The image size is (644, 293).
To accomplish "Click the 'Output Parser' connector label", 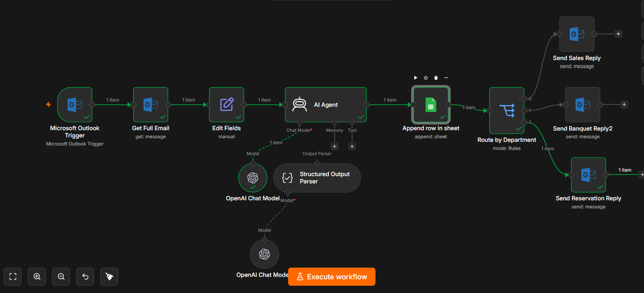I will pyautogui.click(x=317, y=154).
